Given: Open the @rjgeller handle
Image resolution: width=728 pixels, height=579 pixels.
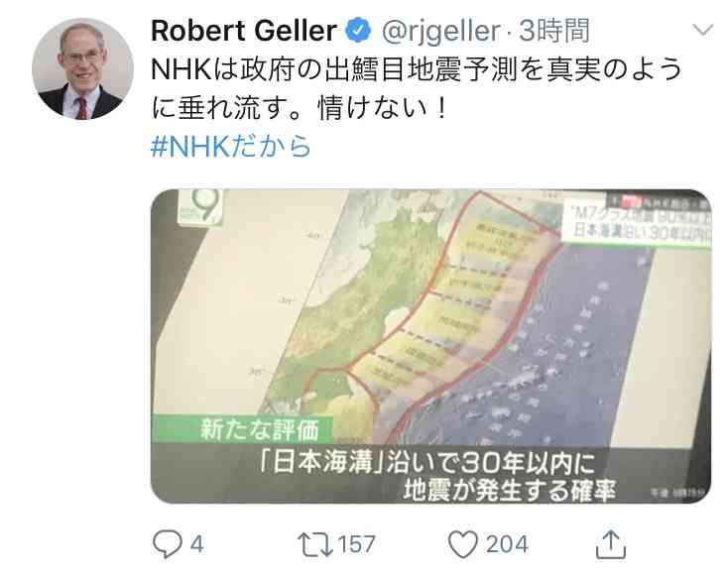Looking at the screenshot, I should 441,31.
